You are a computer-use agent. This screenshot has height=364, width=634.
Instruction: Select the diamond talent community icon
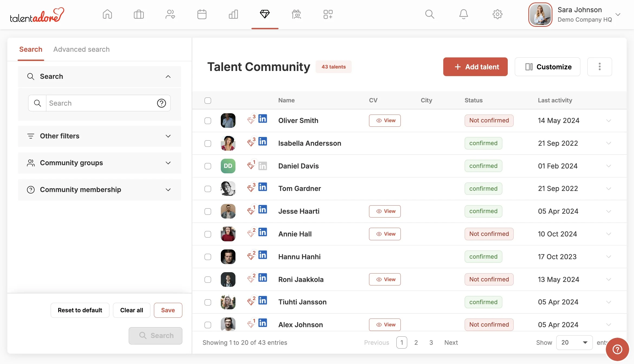pyautogui.click(x=265, y=14)
